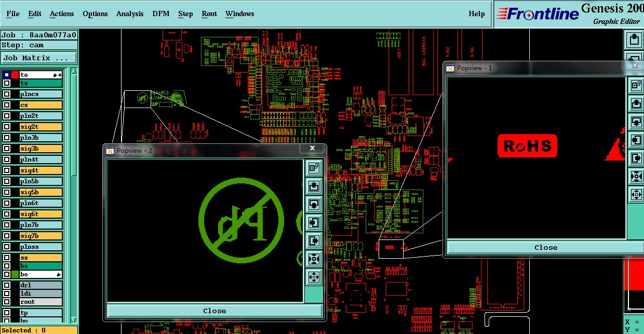Click Close button in Popview - 1
Screen dimensions: 644x334
546,247
